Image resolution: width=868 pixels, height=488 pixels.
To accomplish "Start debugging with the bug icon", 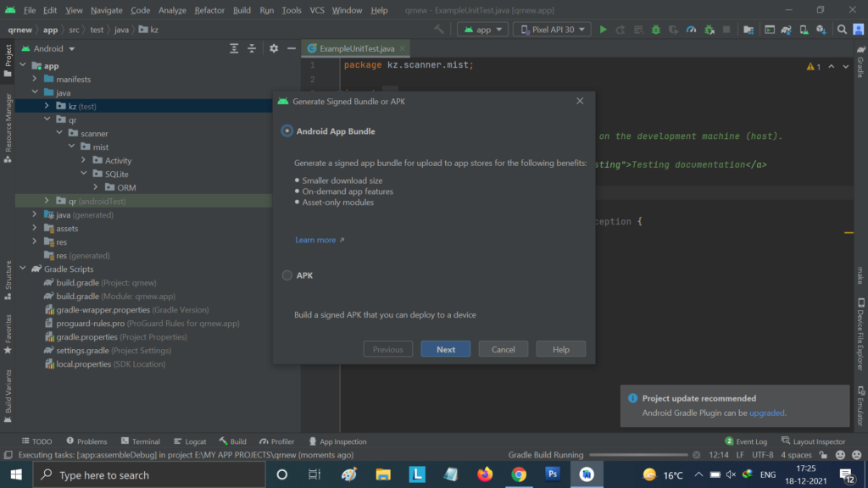I will (656, 30).
